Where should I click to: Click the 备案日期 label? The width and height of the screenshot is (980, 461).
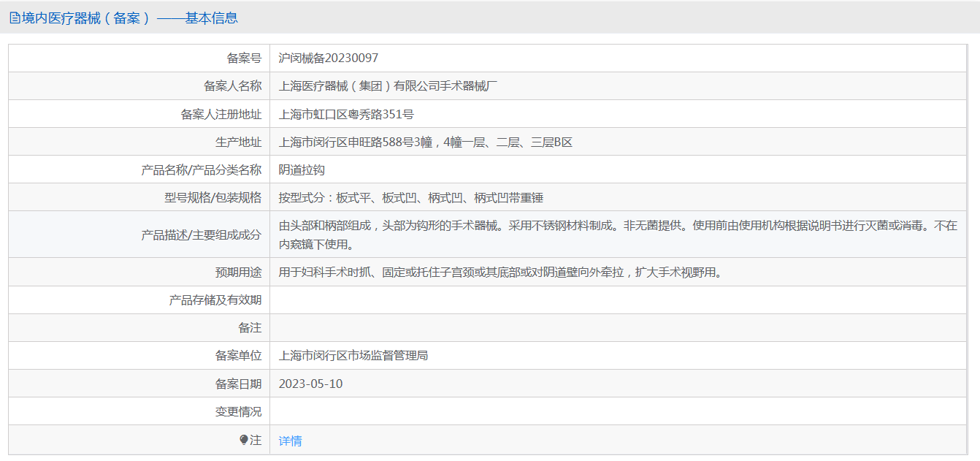238,384
